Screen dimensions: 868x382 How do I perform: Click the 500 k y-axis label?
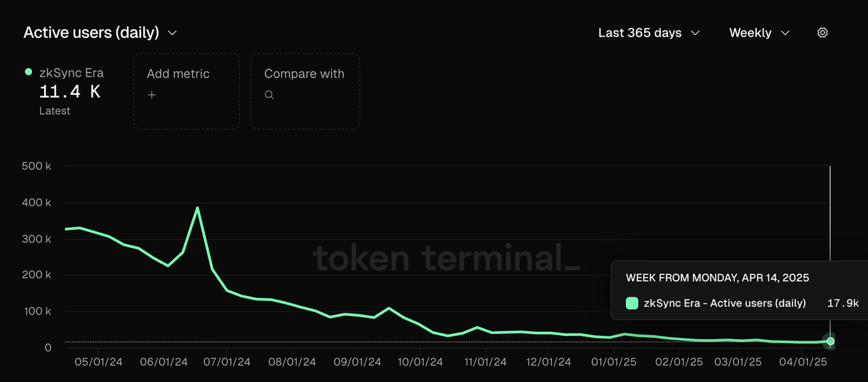[x=37, y=166]
